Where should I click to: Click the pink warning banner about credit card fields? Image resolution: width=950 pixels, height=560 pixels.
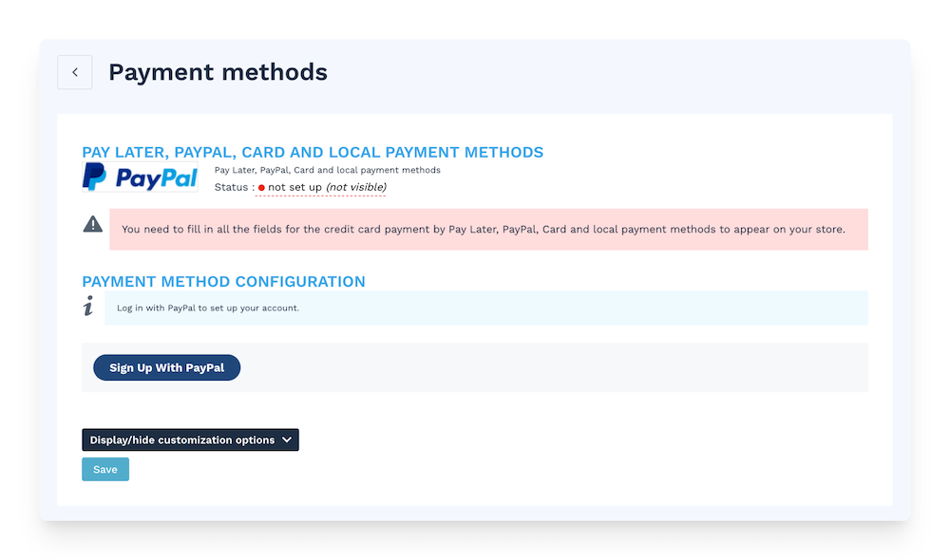tap(490, 229)
